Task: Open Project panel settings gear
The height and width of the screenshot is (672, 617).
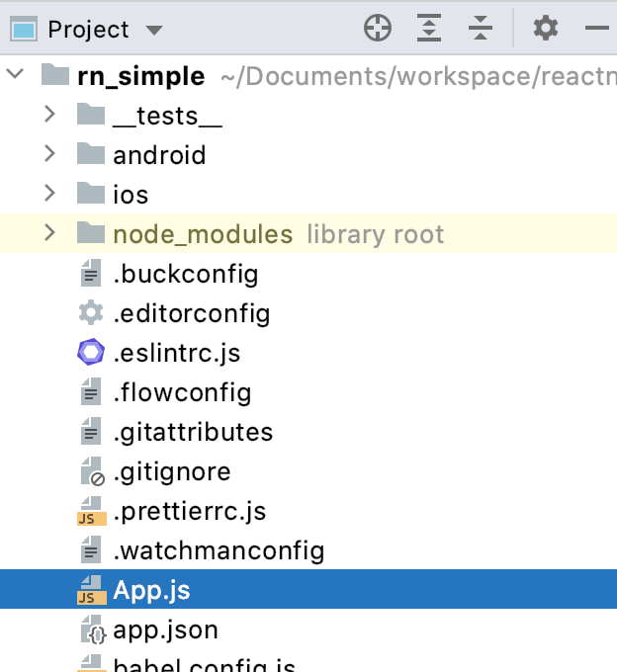Action: [546, 29]
